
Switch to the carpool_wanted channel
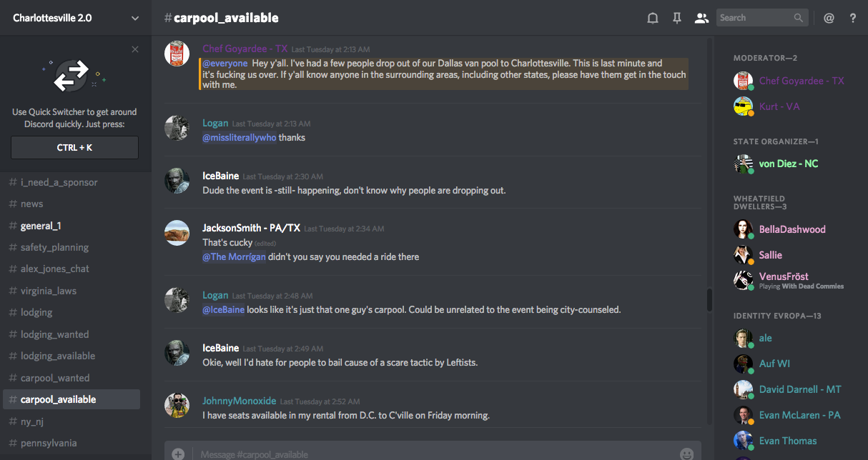point(55,378)
